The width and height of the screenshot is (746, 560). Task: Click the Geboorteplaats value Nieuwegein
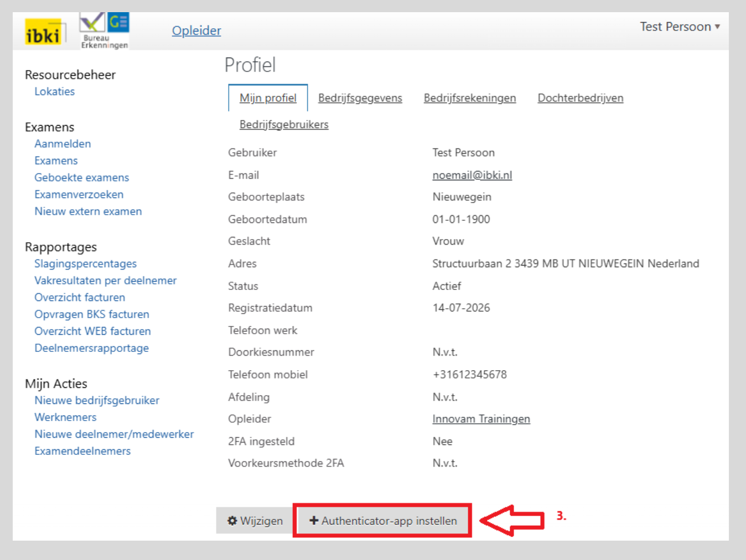point(462,197)
